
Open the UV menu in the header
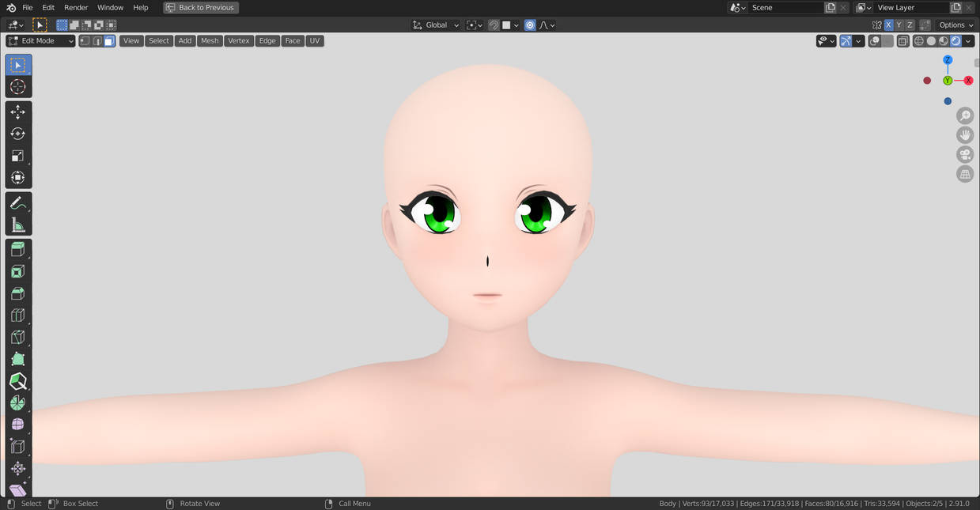tap(315, 41)
